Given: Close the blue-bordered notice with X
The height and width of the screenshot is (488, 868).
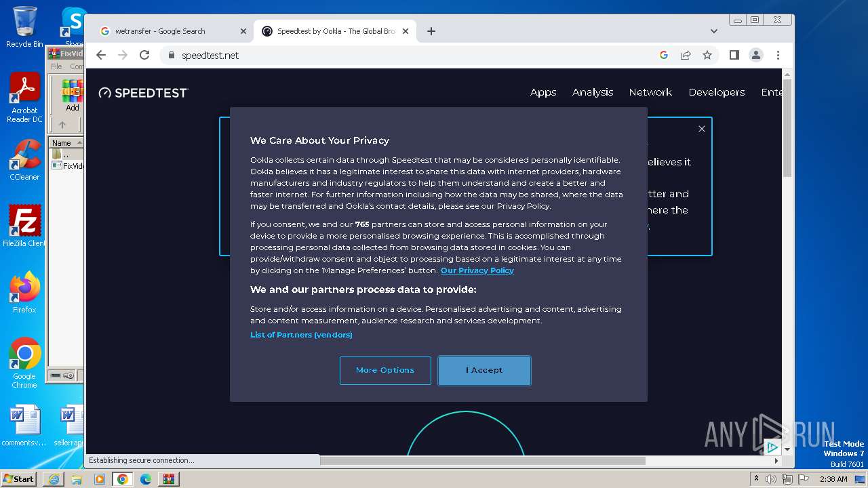Looking at the screenshot, I should [x=702, y=129].
